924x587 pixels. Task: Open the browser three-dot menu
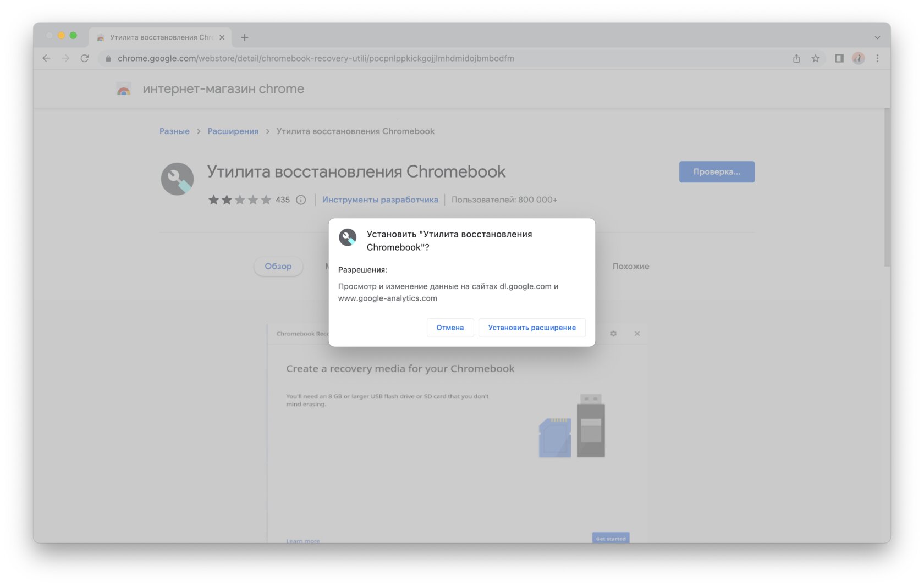878,58
